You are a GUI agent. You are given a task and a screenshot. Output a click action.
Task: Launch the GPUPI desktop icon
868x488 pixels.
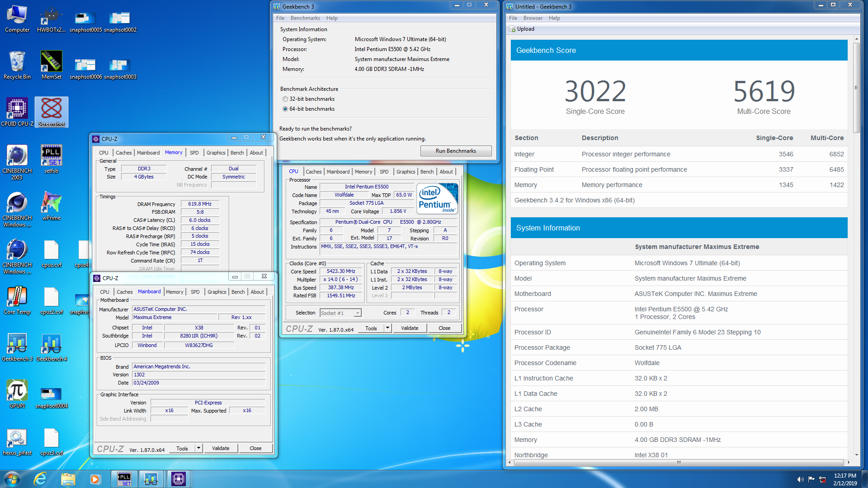click(x=17, y=394)
